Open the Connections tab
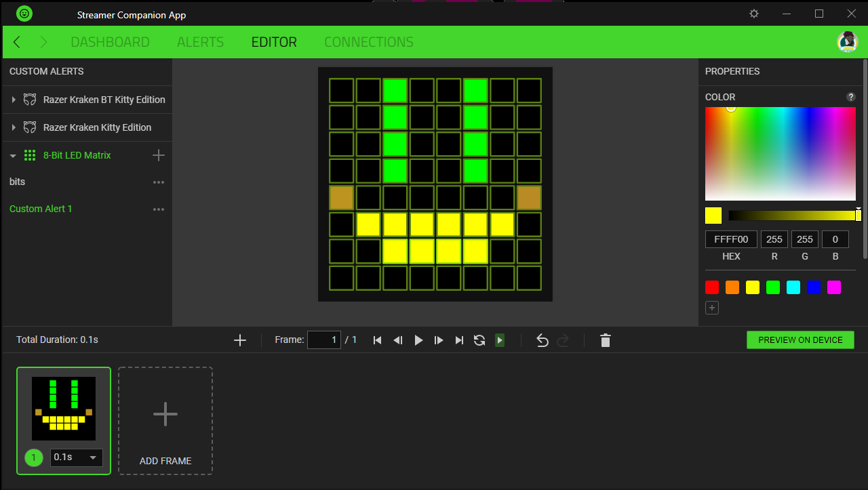Image resolution: width=868 pixels, height=490 pixels. tap(369, 42)
